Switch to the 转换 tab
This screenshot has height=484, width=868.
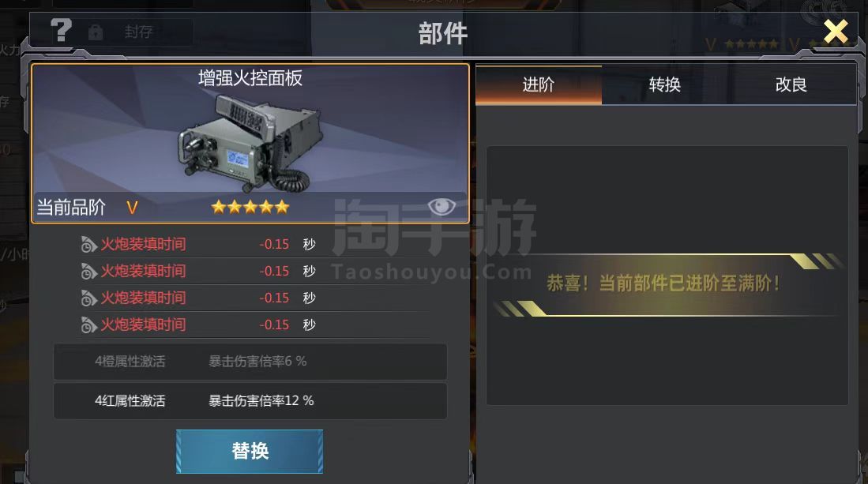(665, 84)
